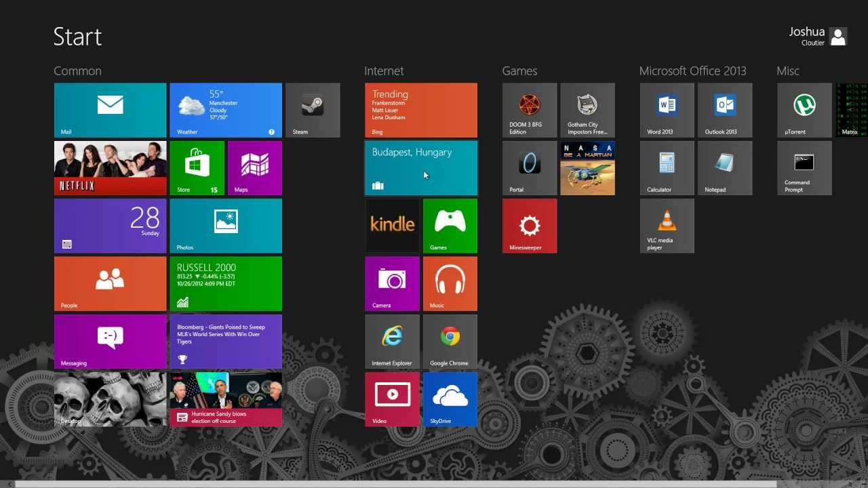Launch Outlook 2013 tile
Viewport: 868px width, 488px height.
pos(725,110)
